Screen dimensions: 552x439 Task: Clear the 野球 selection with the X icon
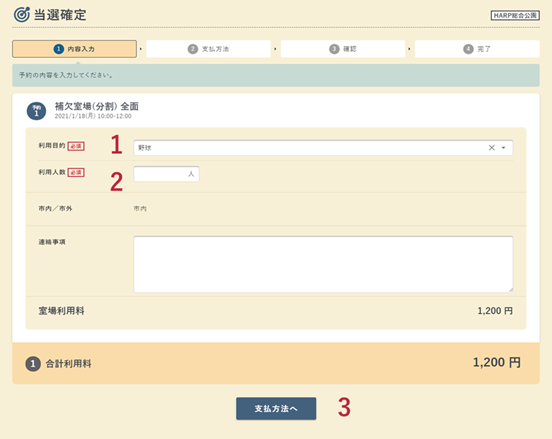click(x=491, y=148)
